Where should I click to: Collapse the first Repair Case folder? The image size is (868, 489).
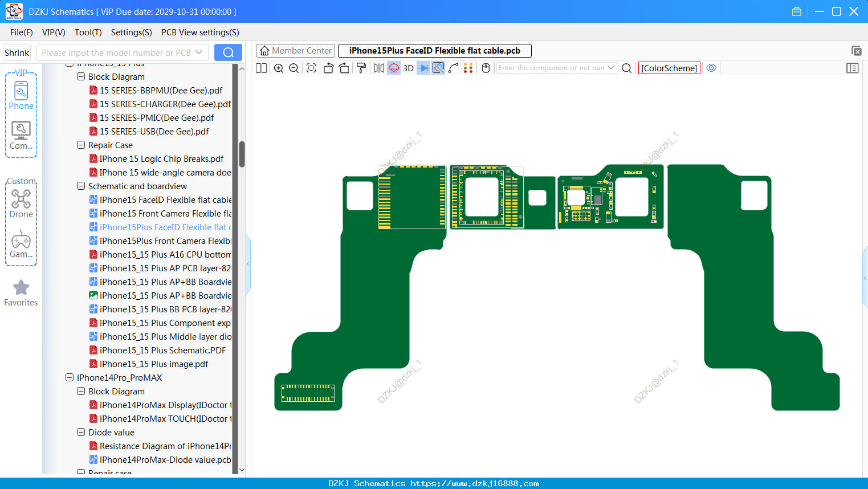click(x=81, y=145)
